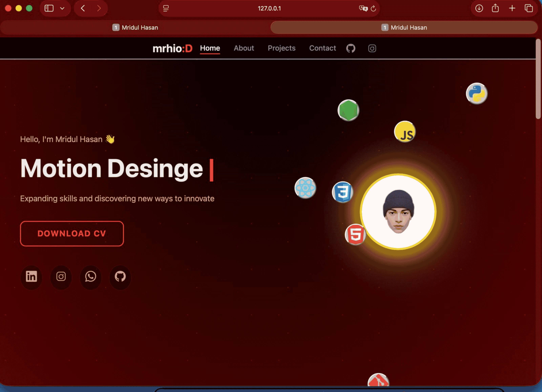Open the GitHub icon in navbar
Screen dimensions: 542x392
point(351,48)
